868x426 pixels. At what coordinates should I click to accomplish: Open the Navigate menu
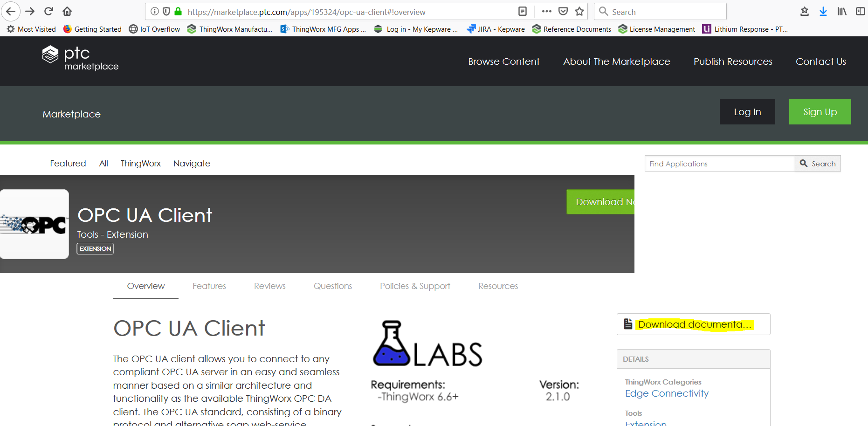pos(192,164)
